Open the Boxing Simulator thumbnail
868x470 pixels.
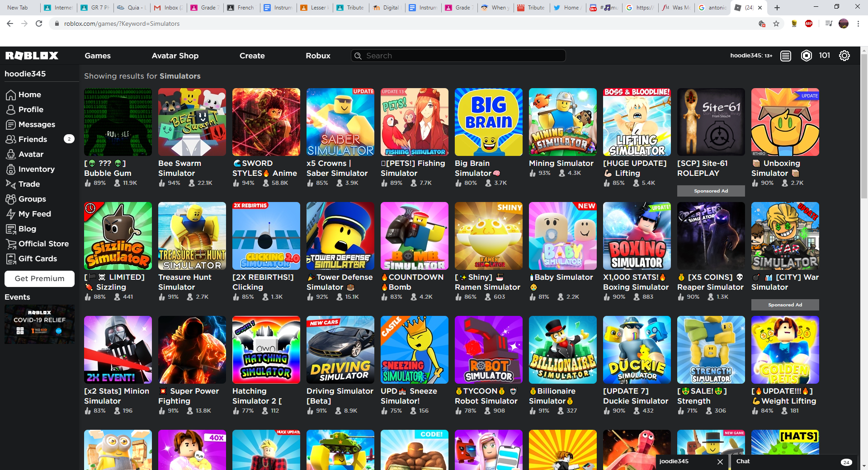(637, 236)
